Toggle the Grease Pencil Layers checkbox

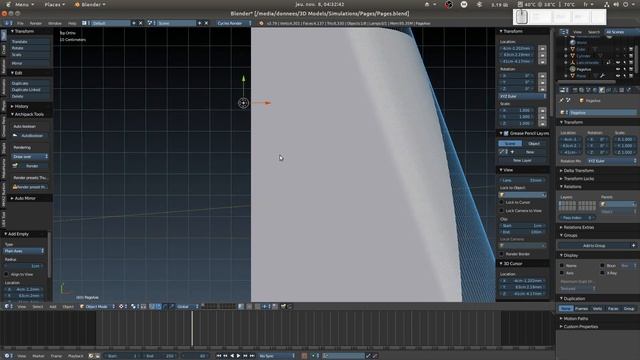coord(506,133)
